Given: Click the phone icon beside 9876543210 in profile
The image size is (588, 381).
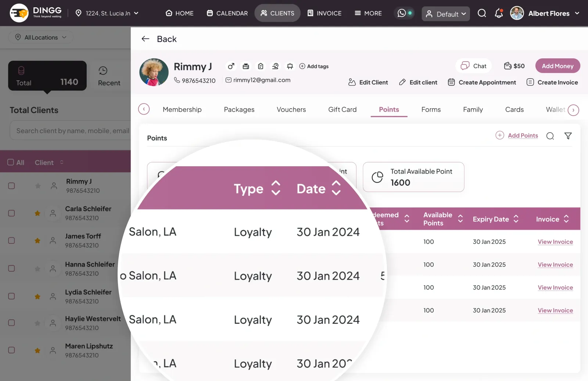Looking at the screenshot, I should (x=177, y=80).
